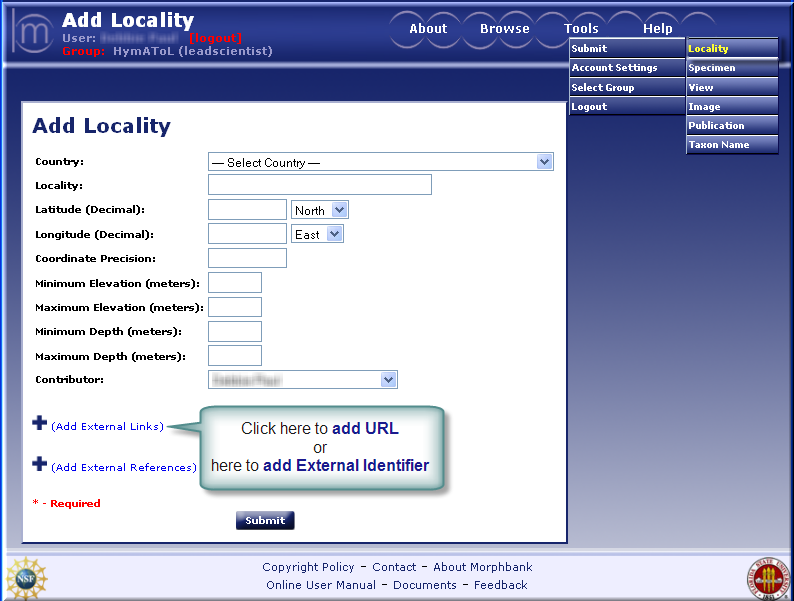Open the Browse menu

click(x=504, y=29)
